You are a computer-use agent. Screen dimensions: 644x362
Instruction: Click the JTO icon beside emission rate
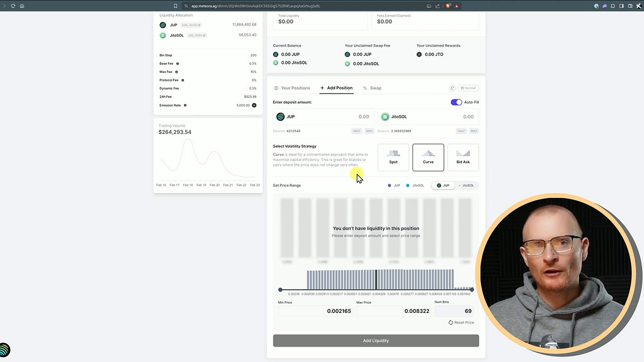tap(255, 105)
